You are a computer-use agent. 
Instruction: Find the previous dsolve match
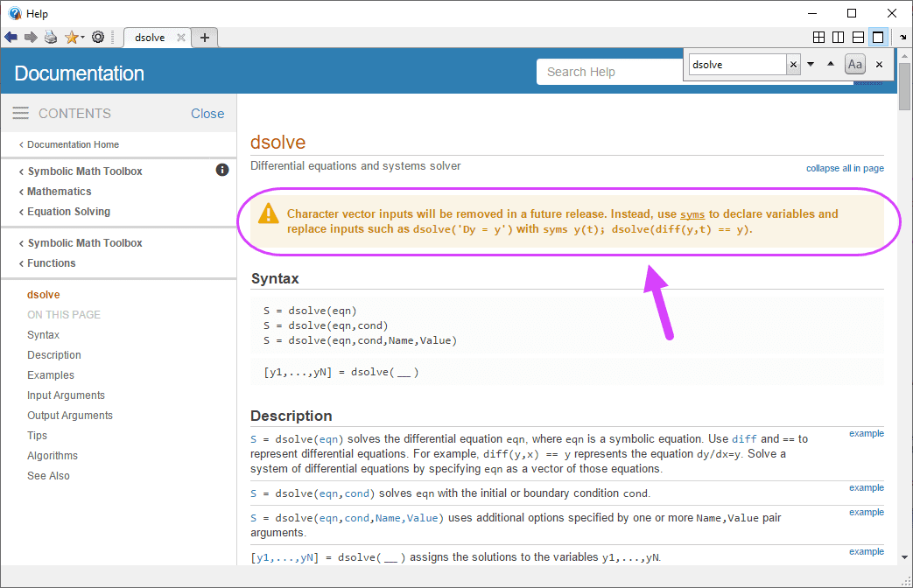pos(831,64)
